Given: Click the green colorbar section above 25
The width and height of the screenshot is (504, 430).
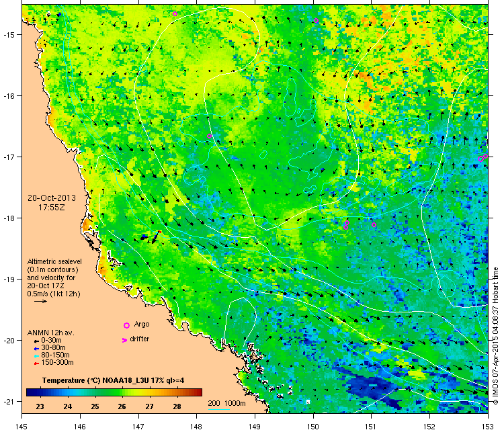Looking at the screenshot, I should [95, 392].
